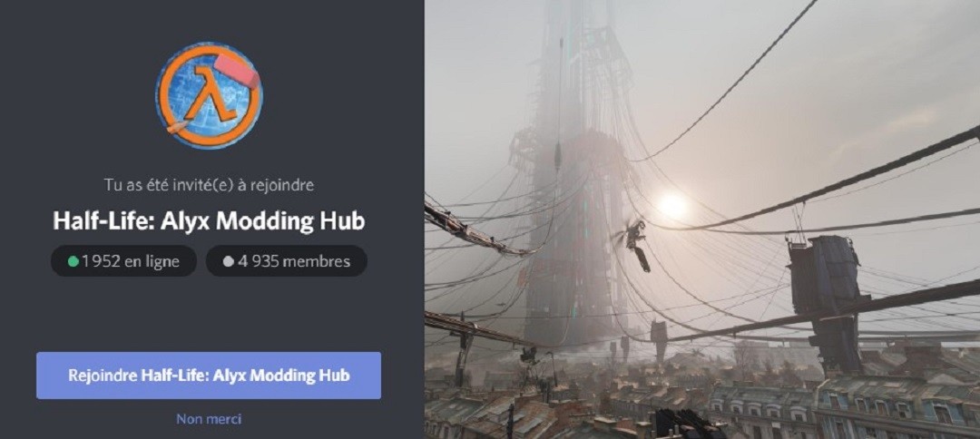Click the flying scanner drone near the sun
Screen dimensions: 980x439
tap(634, 244)
